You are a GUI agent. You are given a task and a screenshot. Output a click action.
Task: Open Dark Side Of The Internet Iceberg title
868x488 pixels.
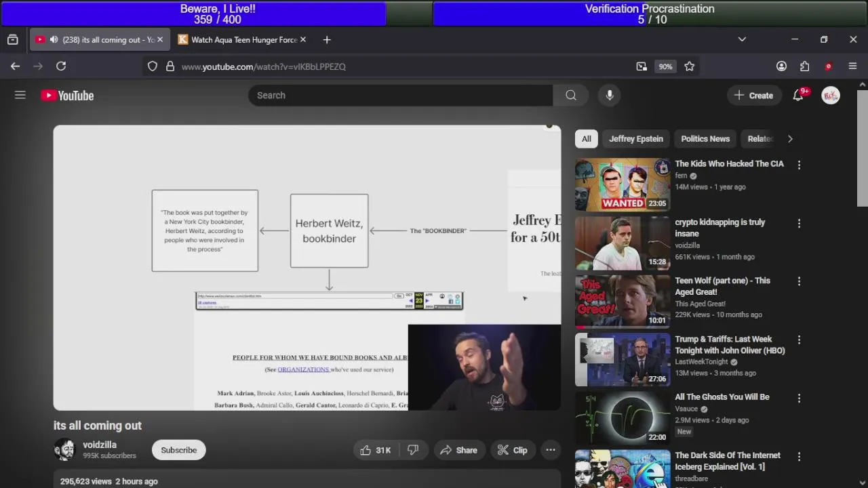(x=728, y=461)
